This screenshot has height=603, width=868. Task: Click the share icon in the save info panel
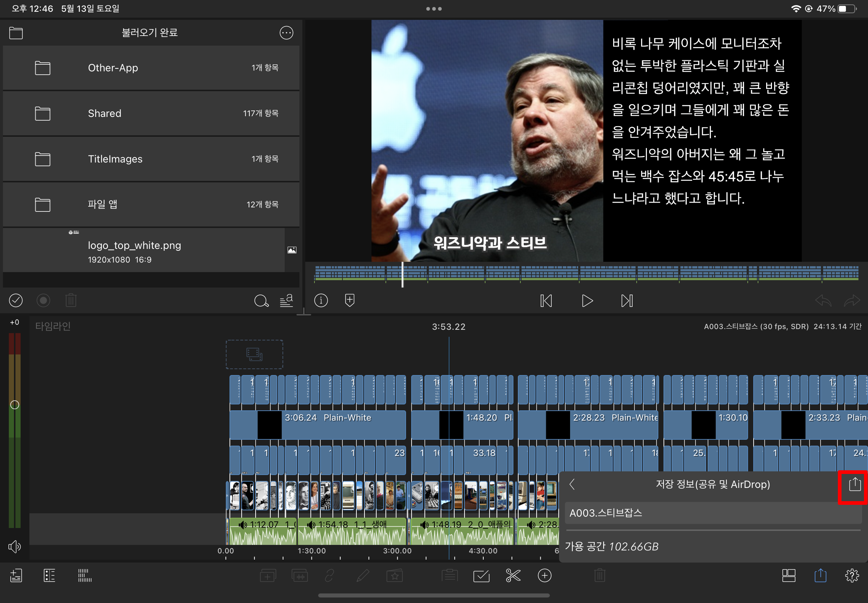[x=854, y=484]
